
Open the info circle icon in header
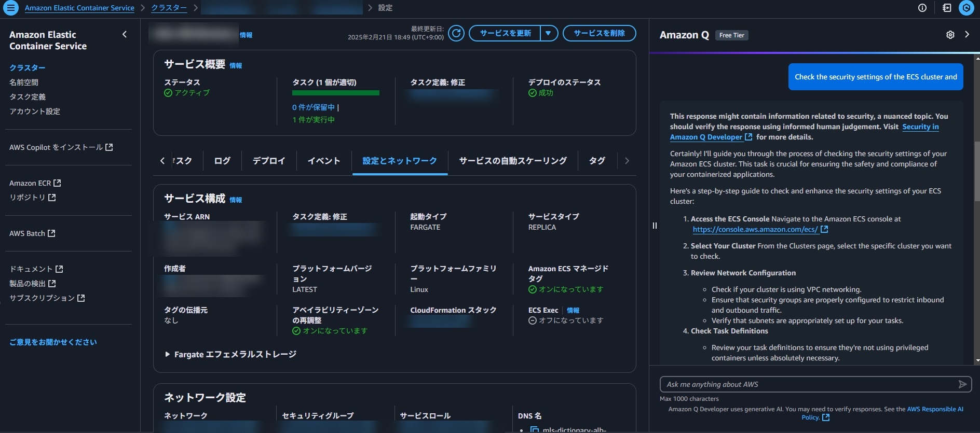pos(922,8)
